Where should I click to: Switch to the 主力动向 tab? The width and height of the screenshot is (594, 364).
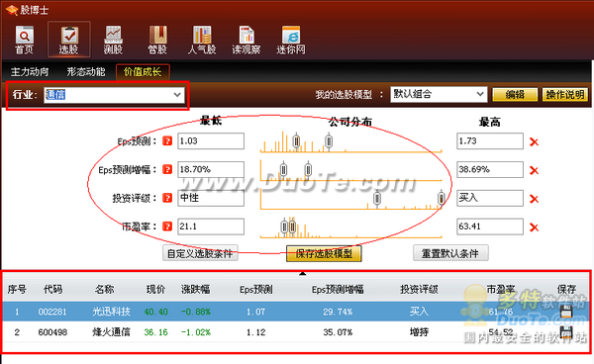tap(30, 71)
